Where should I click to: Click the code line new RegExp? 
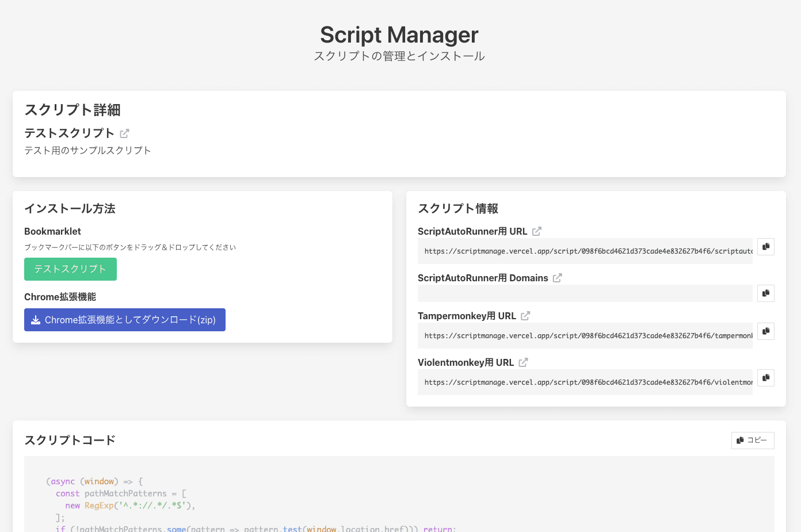[131, 506]
